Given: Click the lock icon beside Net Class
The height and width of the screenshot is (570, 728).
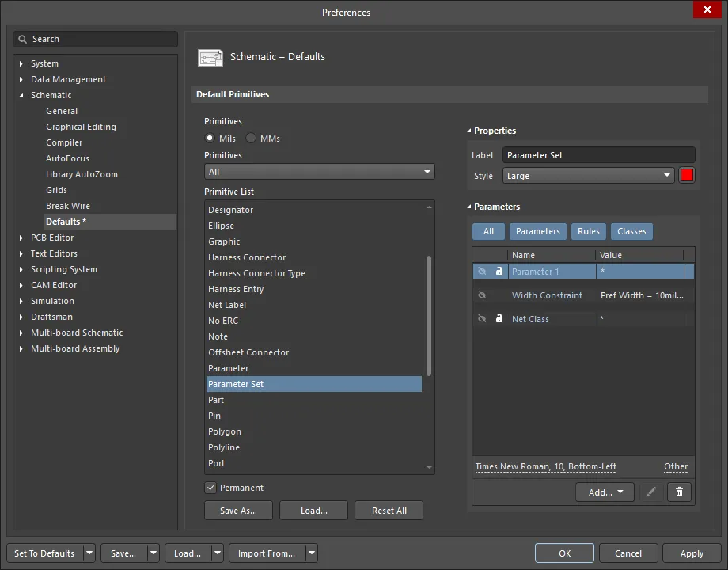Looking at the screenshot, I should 499,319.
